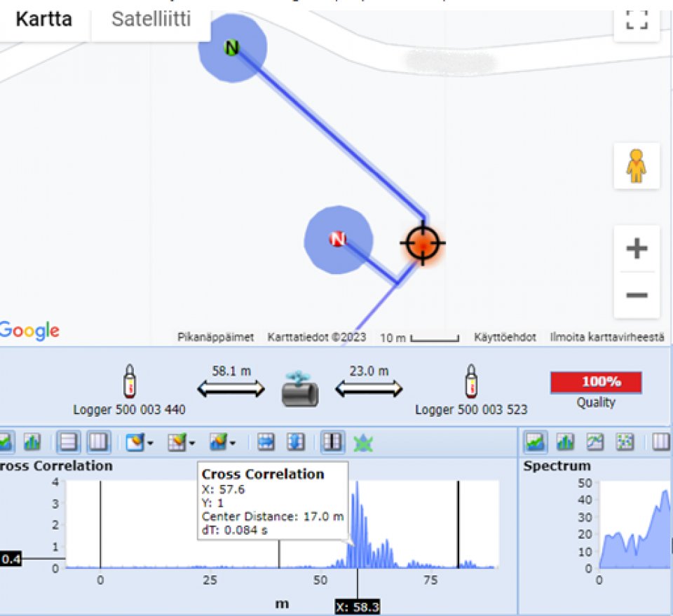Select bar chart view in Spectrum toolbar
This screenshot has width=673, height=616.
point(565,442)
